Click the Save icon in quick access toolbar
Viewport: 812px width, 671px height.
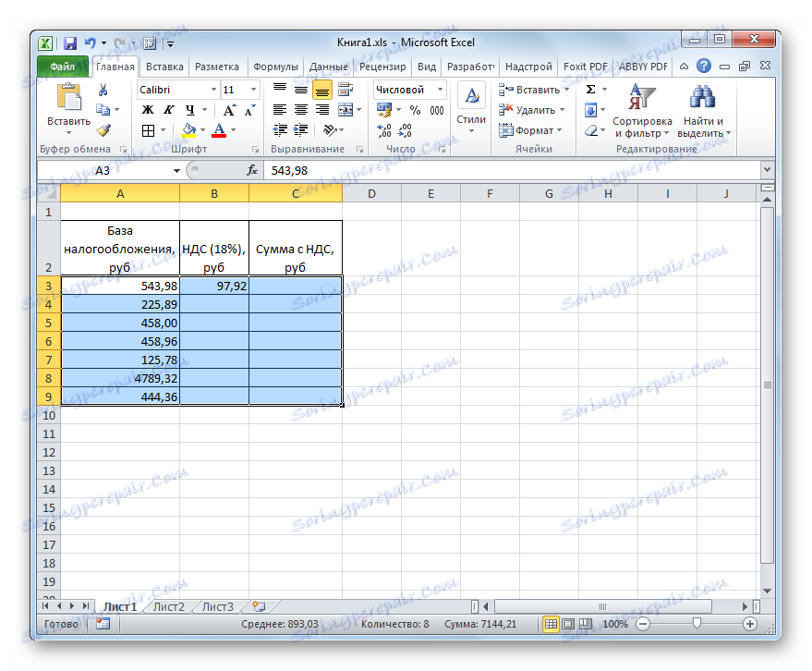[x=70, y=43]
